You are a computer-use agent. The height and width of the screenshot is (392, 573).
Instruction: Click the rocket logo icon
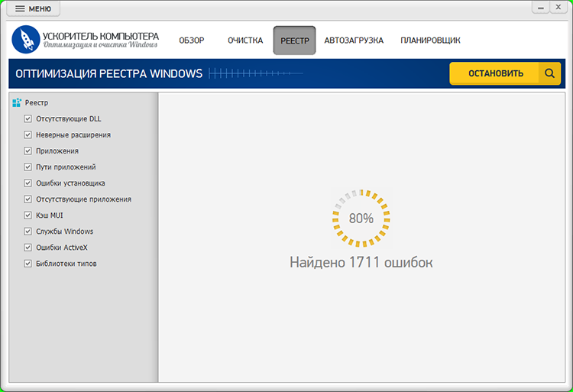click(x=26, y=40)
